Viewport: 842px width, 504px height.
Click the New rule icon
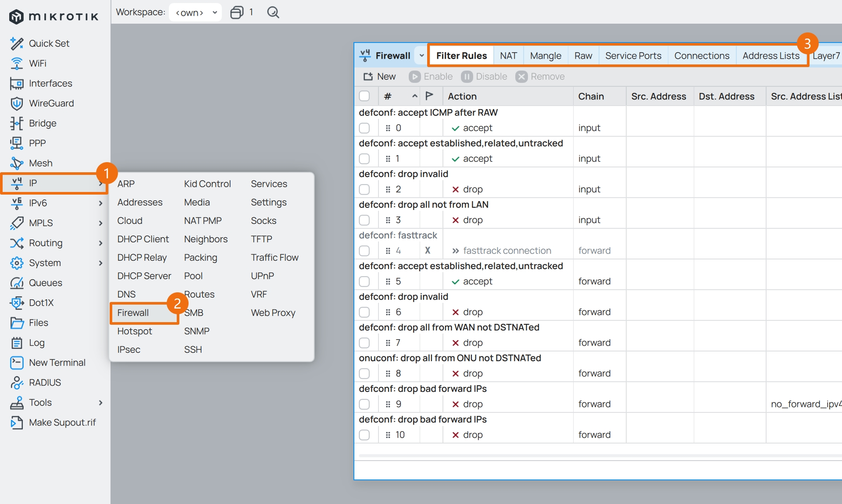click(x=368, y=77)
